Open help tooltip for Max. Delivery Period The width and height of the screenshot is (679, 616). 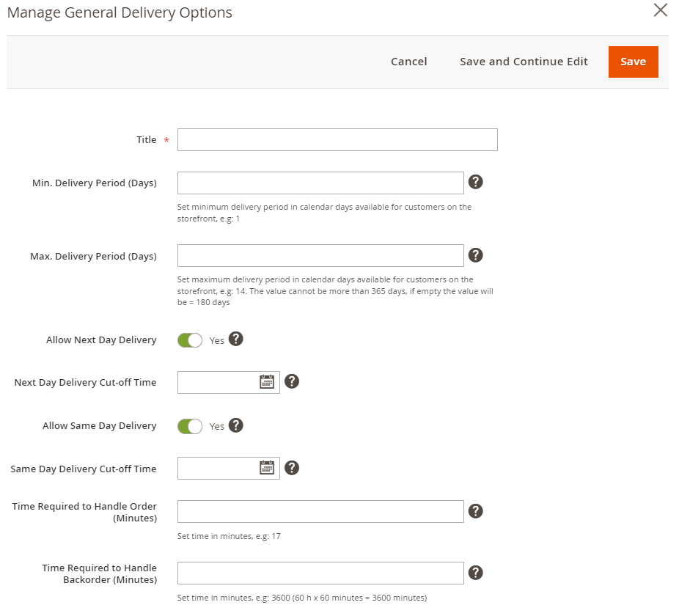pos(475,255)
